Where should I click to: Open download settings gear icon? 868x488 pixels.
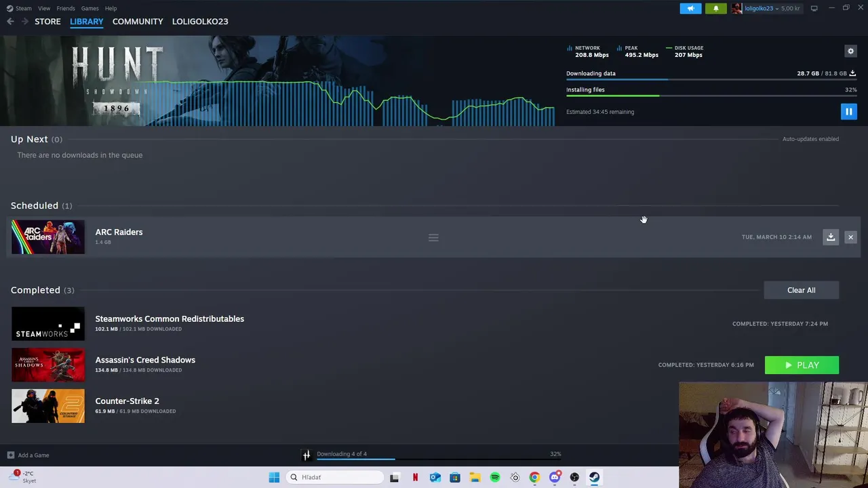(850, 51)
